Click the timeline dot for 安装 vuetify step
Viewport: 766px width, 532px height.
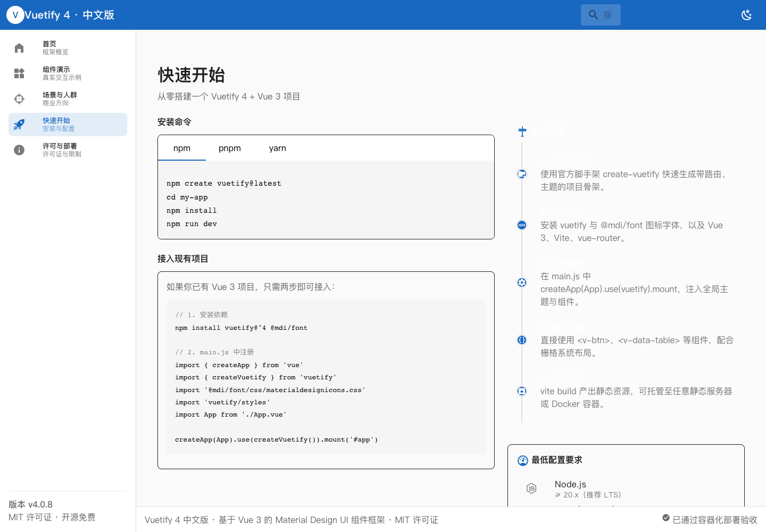[522, 225]
